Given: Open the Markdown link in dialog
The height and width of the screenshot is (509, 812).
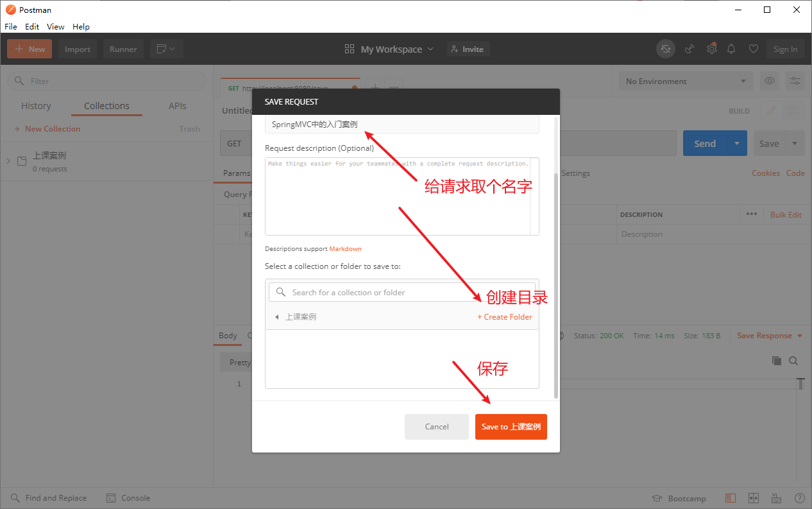Looking at the screenshot, I should coord(345,248).
